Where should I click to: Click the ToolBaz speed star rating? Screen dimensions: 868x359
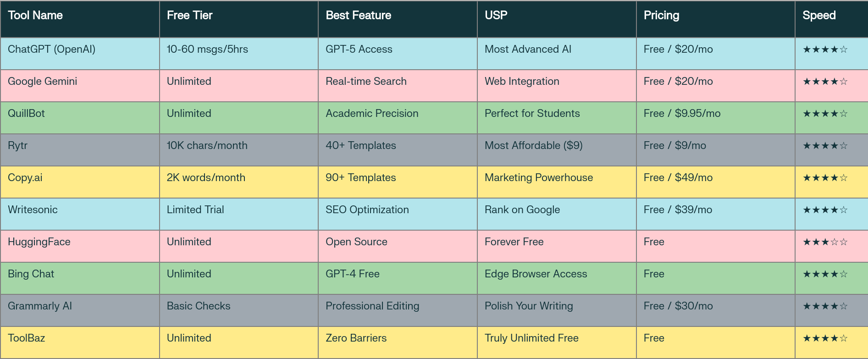tap(825, 338)
